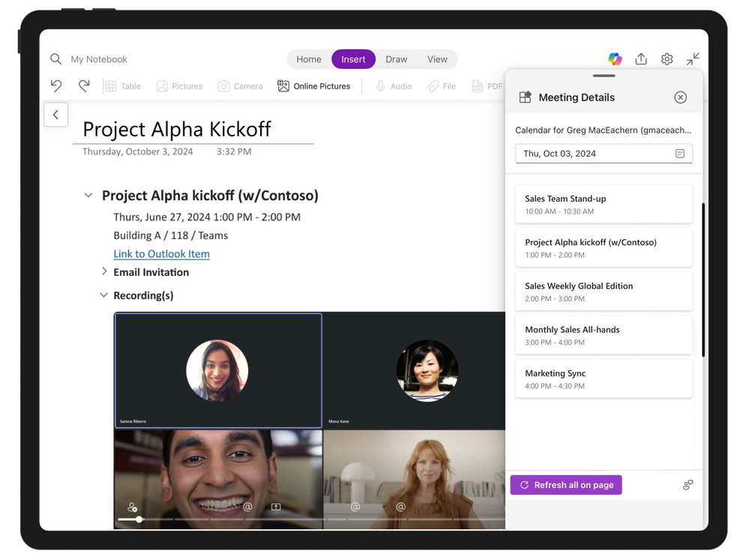The height and width of the screenshot is (560, 749).
Task: Click the Meeting Details panel icon
Action: pos(525,97)
